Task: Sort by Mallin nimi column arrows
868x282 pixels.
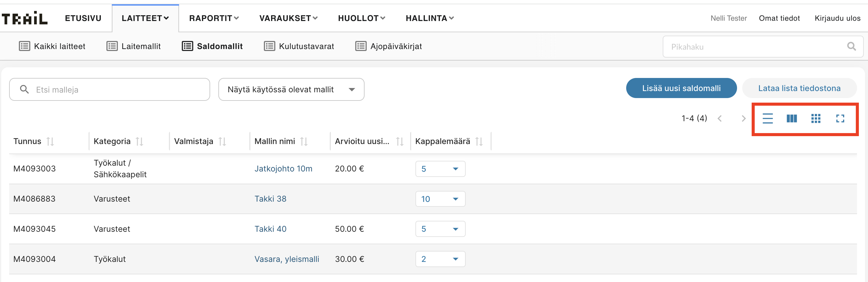Action: click(304, 142)
